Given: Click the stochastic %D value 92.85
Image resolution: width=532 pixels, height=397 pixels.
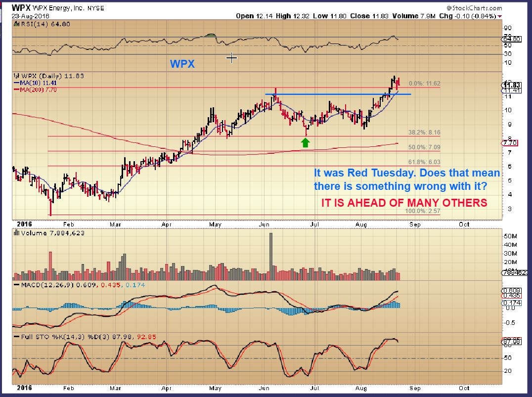Looking at the screenshot, I should tap(146, 337).
